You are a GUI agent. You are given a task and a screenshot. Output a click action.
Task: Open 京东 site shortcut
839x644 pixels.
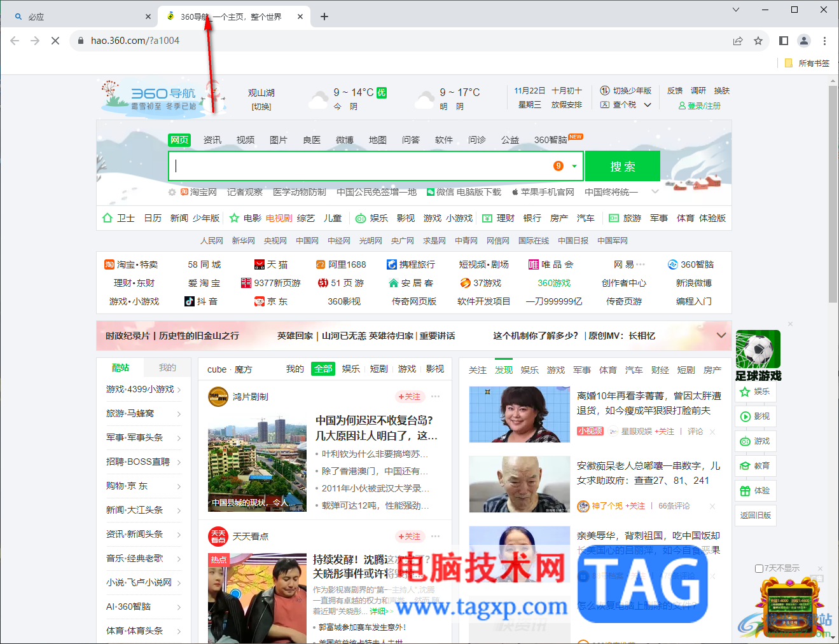[x=271, y=301]
